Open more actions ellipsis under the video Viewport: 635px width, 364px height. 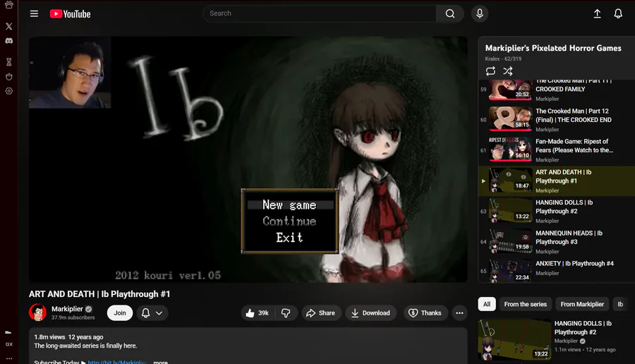(x=459, y=313)
